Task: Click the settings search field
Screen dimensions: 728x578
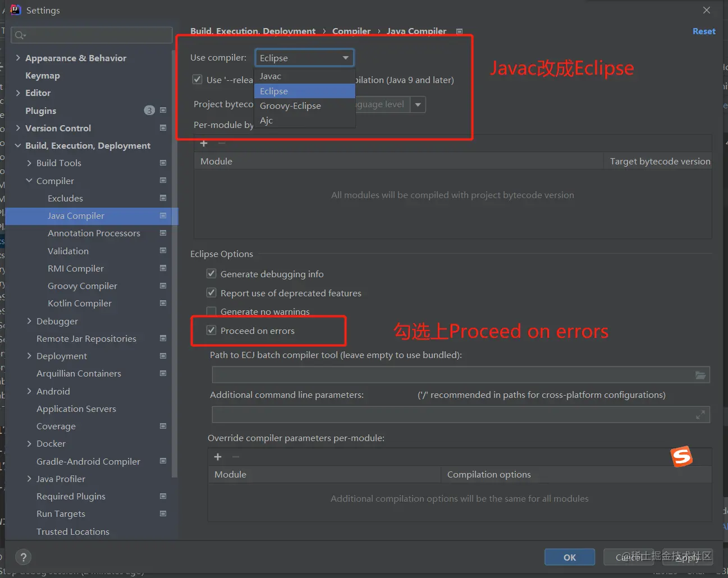Action: click(x=91, y=35)
